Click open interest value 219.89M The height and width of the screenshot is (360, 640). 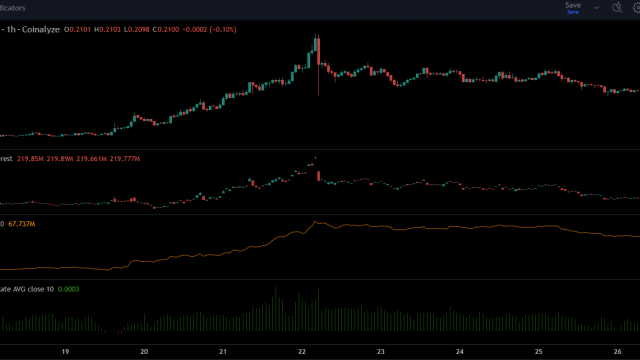[x=60, y=159]
